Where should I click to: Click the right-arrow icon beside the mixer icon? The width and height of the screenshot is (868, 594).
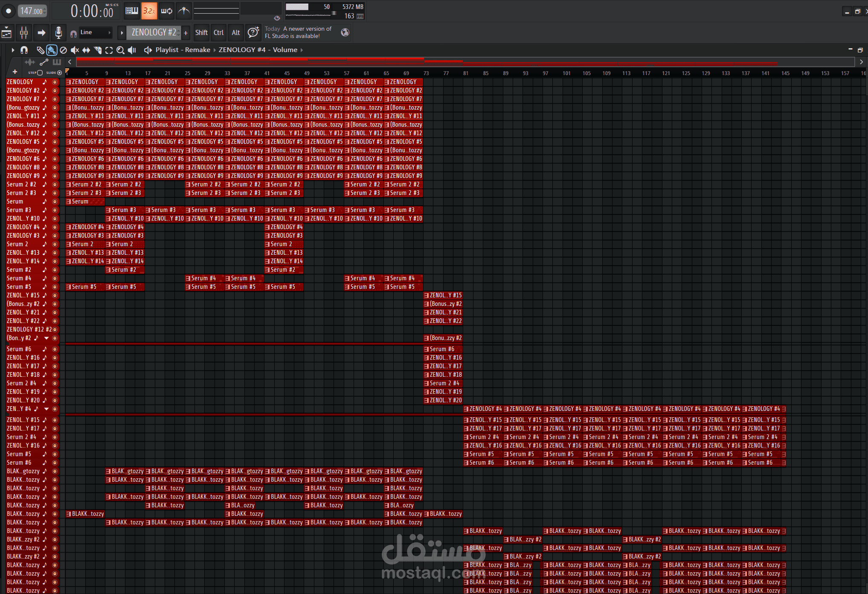click(41, 32)
